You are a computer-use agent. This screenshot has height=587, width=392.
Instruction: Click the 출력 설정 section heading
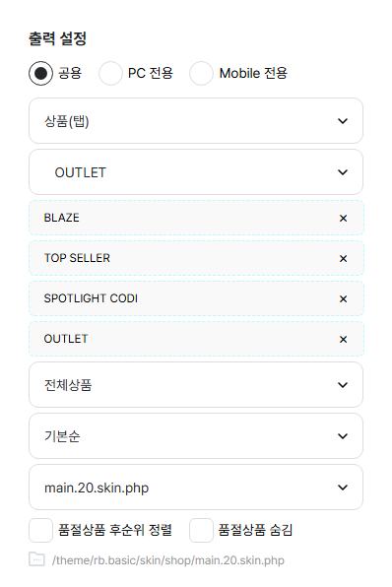58,38
